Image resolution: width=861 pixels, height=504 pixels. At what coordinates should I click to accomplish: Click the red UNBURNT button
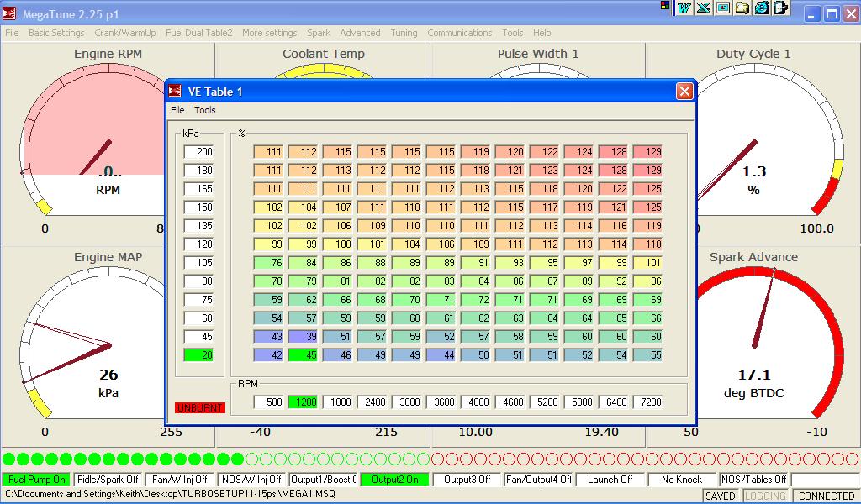click(200, 407)
